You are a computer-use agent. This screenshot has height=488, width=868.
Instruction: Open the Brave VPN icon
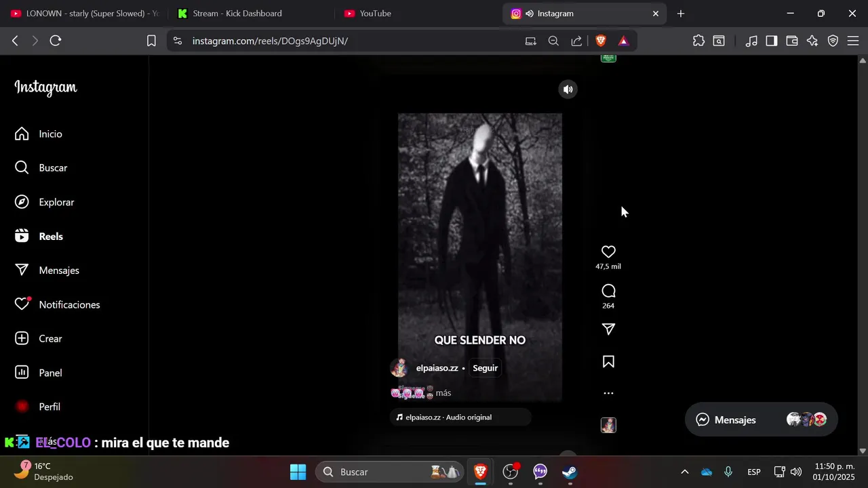(x=833, y=41)
